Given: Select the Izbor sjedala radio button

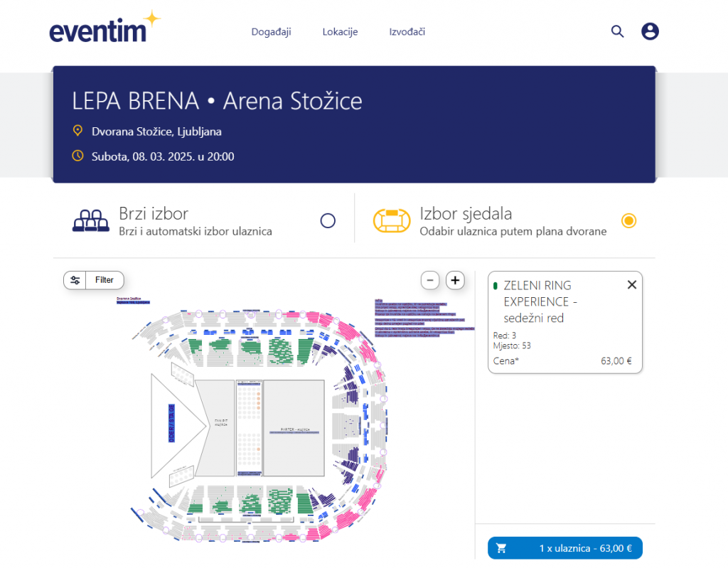Looking at the screenshot, I should (628, 221).
